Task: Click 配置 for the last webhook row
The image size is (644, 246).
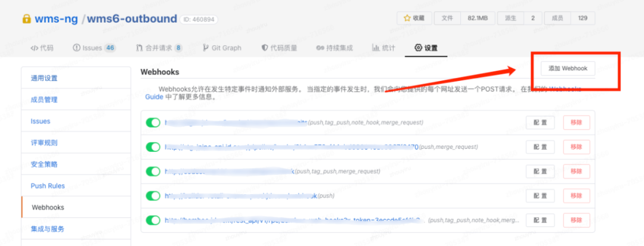Action: coord(540,220)
